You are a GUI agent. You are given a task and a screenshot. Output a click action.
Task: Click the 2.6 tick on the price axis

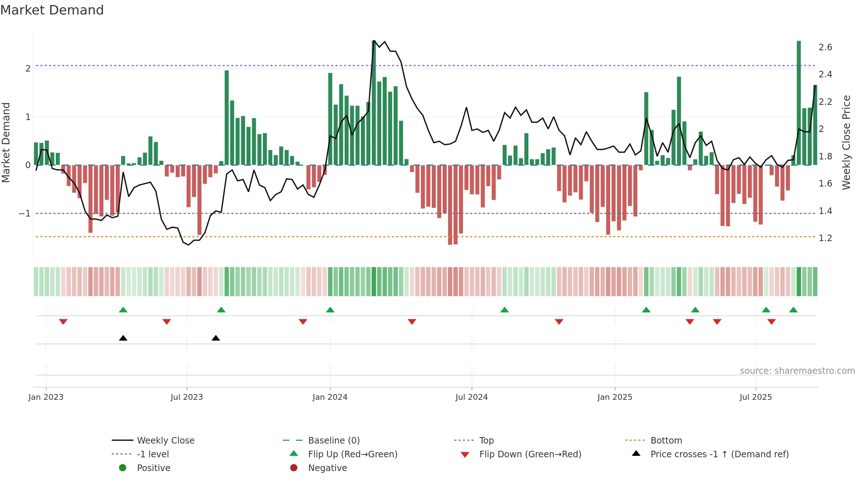[x=825, y=47]
